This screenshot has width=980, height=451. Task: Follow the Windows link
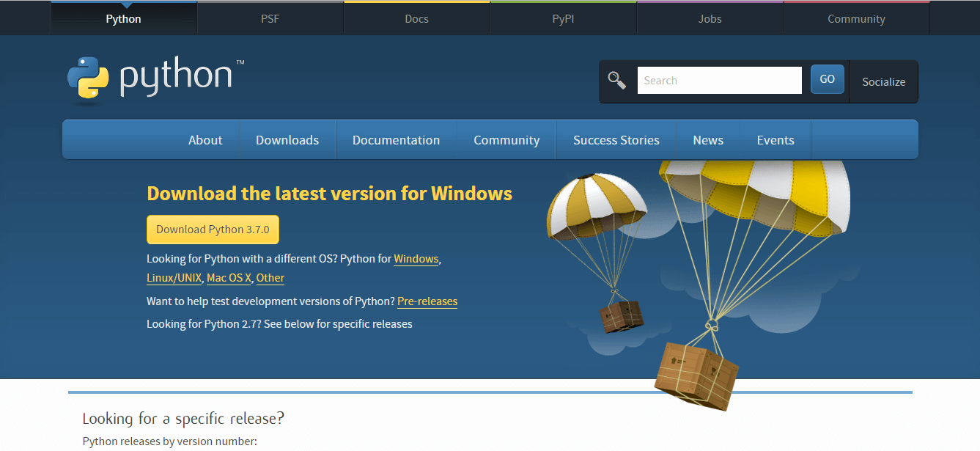point(416,259)
